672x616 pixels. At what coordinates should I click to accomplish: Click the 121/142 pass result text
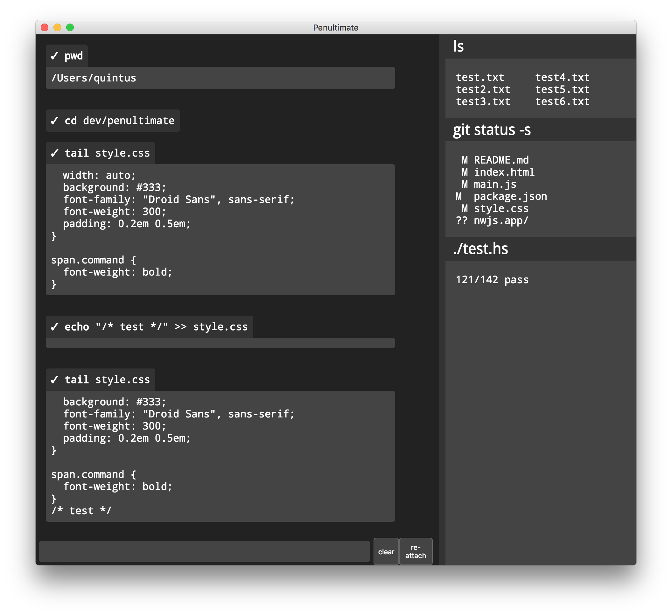pyautogui.click(x=492, y=280)
